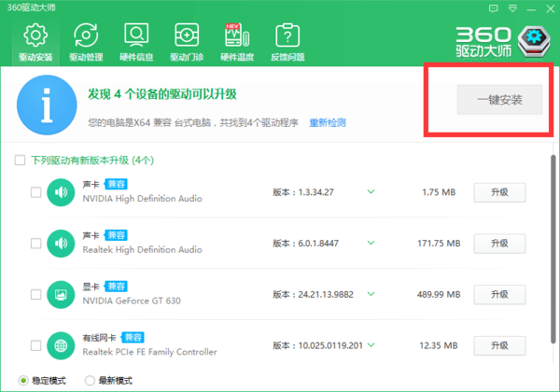This screenshot has width=560, height=392.
Task: Check the select-all 下列驱动有新版本升级 checkbox
Action: (x=20, y=160)
